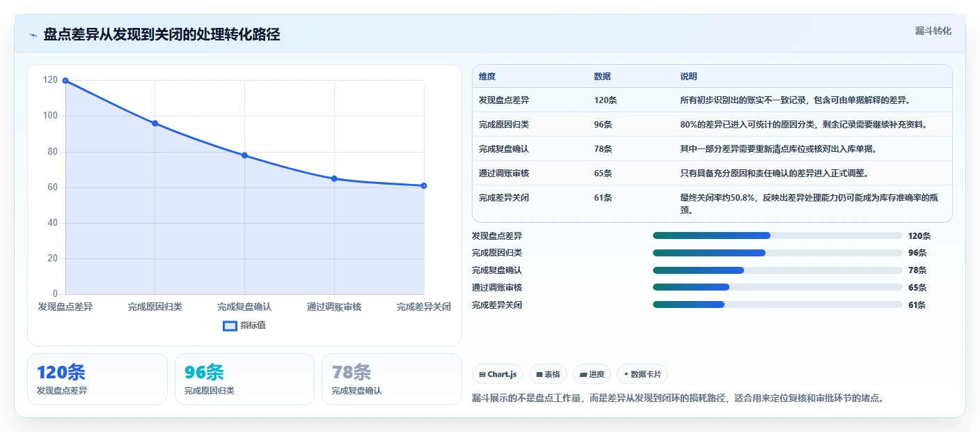Image resolution: width=980 pixels, height=432 pixels.
Task: Click the 数据卡片 tag
Action: [642, 374]
